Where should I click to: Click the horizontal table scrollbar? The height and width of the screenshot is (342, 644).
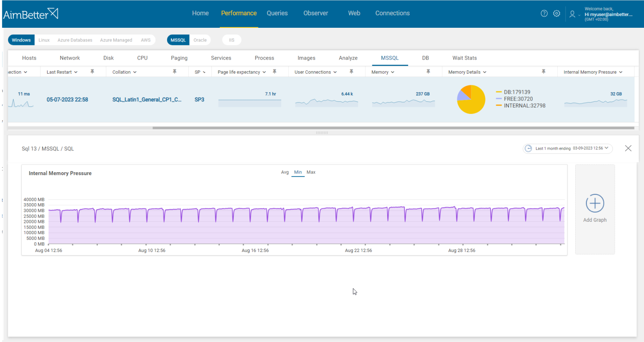[x=393, y=128]
